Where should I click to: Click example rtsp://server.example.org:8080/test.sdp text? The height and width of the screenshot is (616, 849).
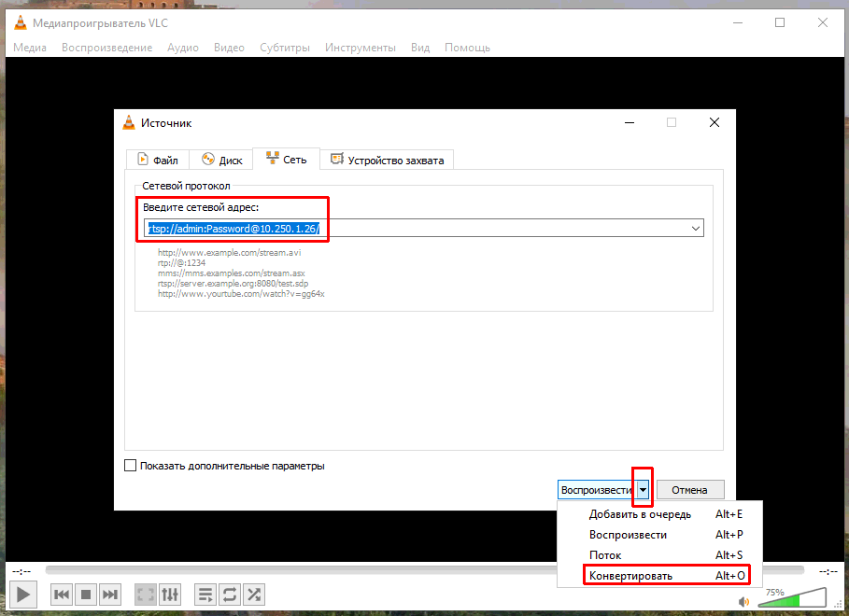233,284
